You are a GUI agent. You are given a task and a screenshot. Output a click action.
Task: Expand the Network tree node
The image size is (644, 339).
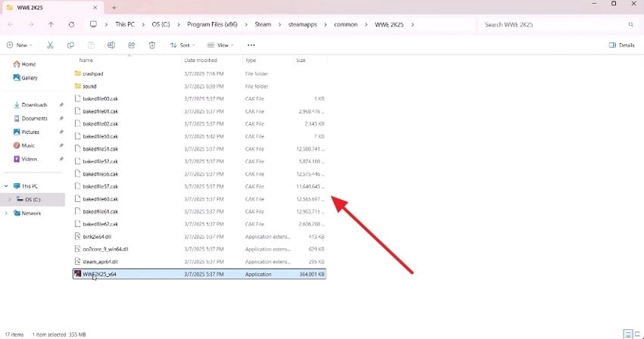(6, 213)
